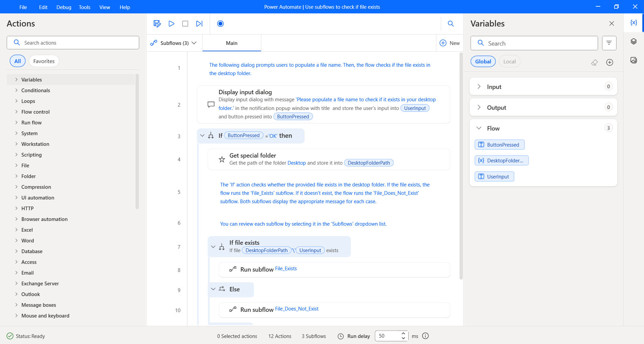Viewport: 644px width, 344px height.
Task: Click the Run next action icon
Action: click(199, 23)
